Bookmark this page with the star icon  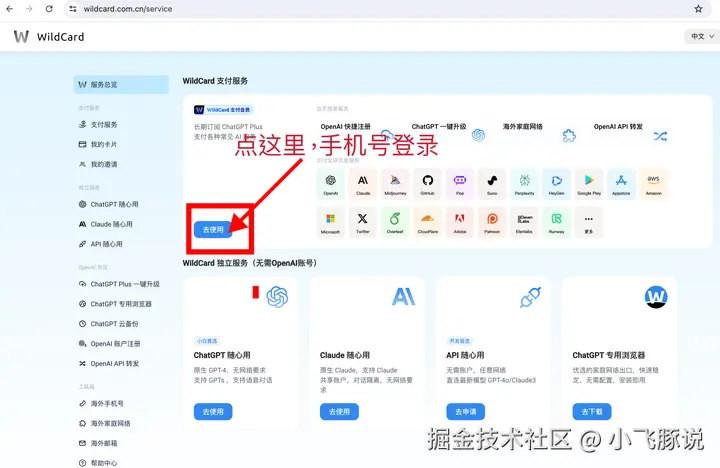(698, 9)
